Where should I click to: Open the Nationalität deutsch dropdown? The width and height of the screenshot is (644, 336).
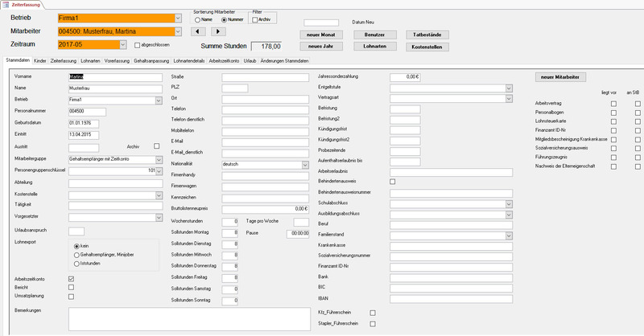point(305,165)
